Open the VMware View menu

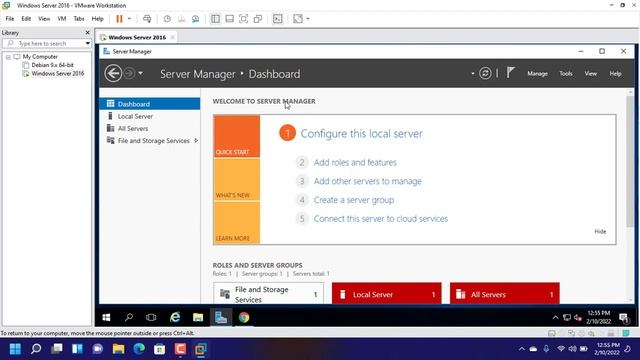[x=44, y=19]
